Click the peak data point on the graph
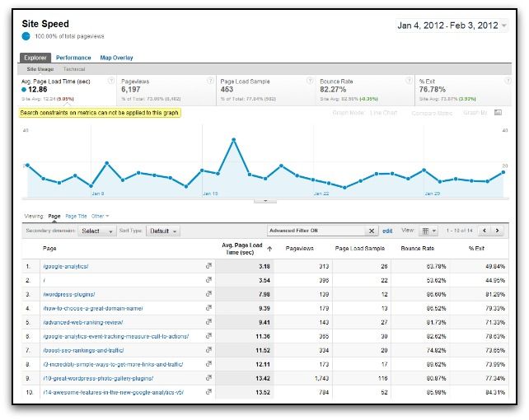The height and width of the screenshot is (420, 529). point(233,139)
